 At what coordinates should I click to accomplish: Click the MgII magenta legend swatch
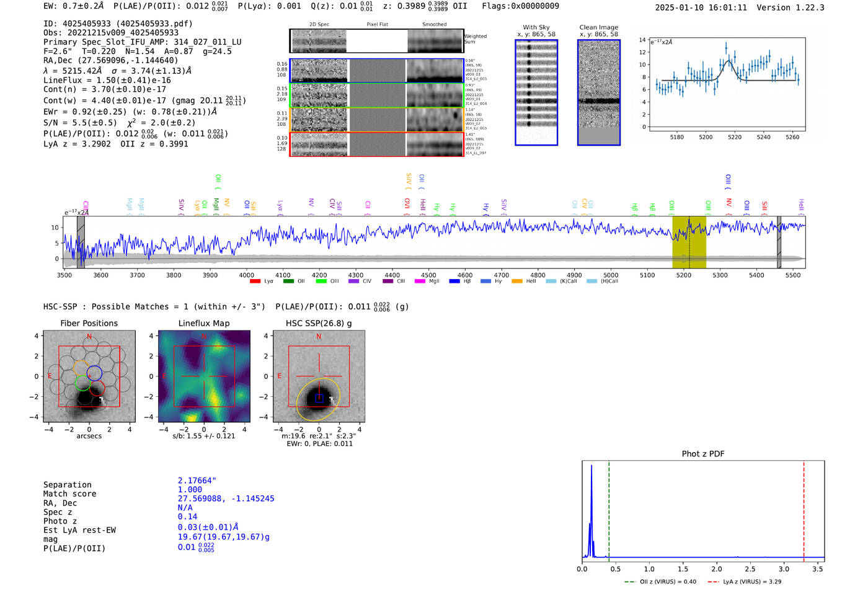(x=419, y=282)
